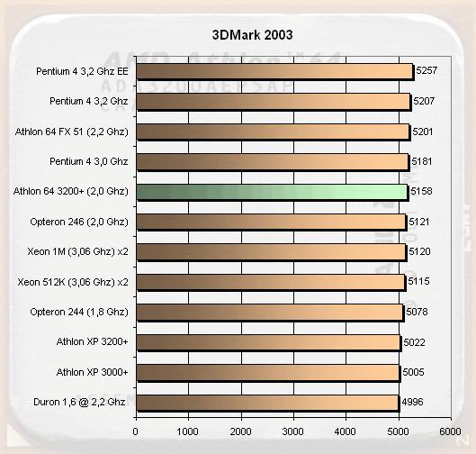Click the green Athlon 64 3200+ bar
This screenshot has height=454, width=476.
point(272,192)
